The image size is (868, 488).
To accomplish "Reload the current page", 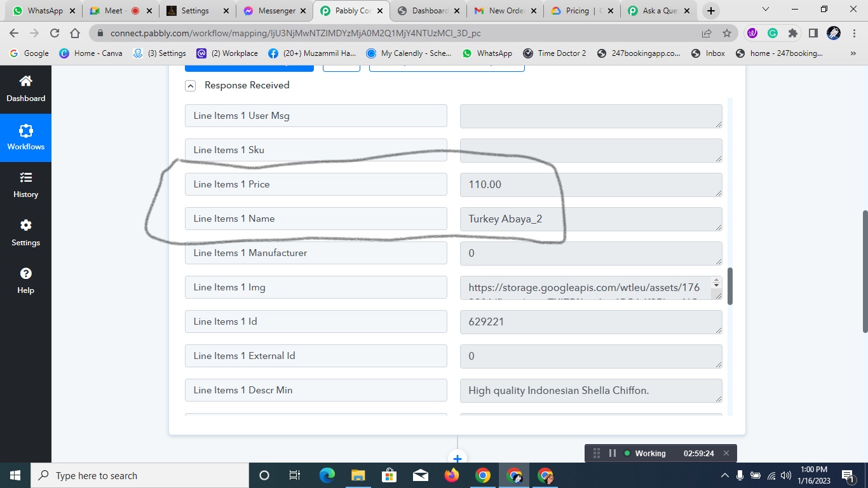I will [55, 33].
